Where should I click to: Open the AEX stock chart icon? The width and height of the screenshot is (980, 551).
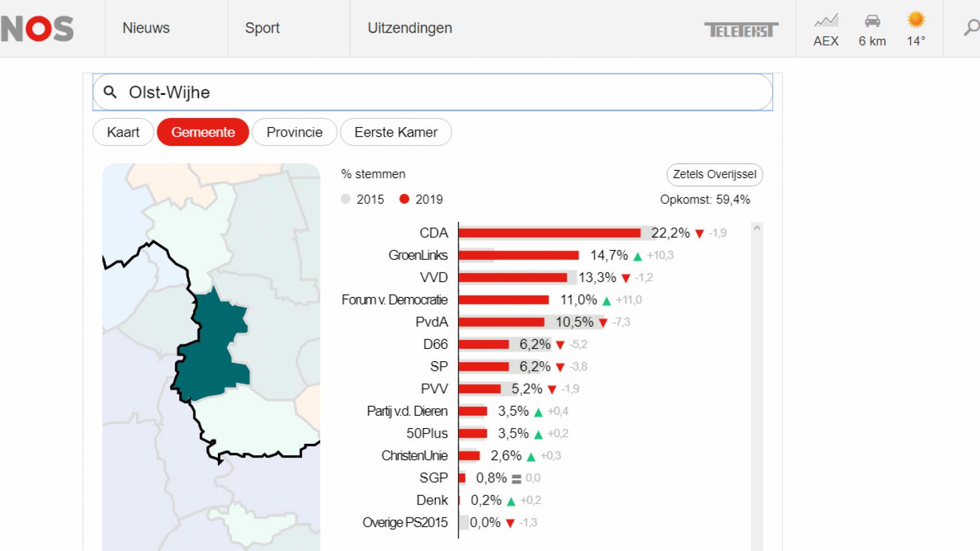[x=826, y=20]
